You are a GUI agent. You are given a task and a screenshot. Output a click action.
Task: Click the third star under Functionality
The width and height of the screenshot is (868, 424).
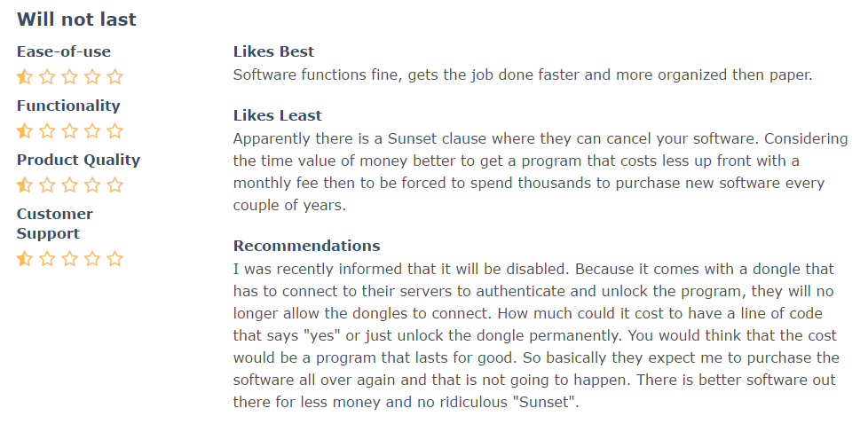click(70, 130)
